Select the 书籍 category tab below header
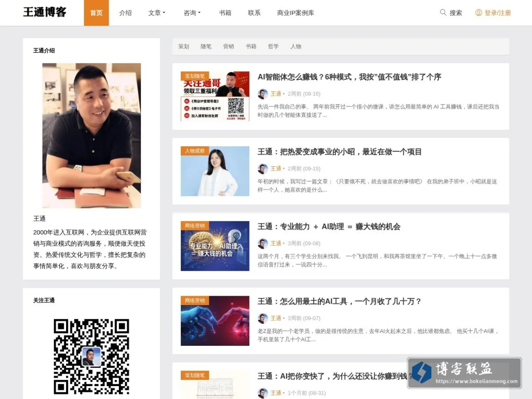Image resolution: width=532 pixels, height=399 pixels. [251, 46]
